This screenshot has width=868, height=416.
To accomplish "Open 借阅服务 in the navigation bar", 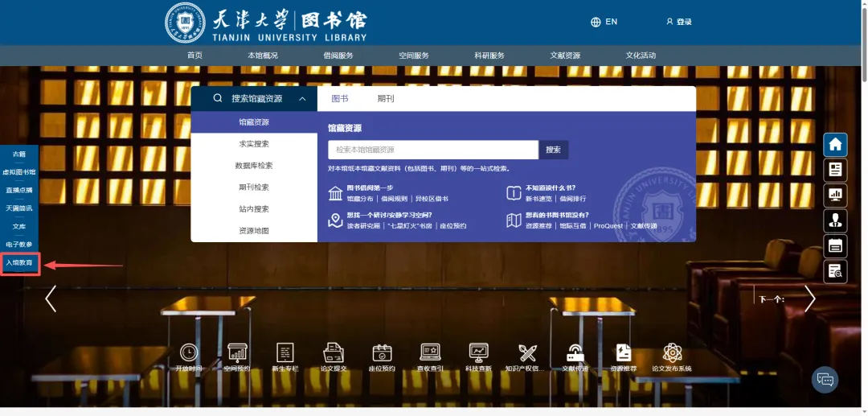I will (x=338, y=56).
